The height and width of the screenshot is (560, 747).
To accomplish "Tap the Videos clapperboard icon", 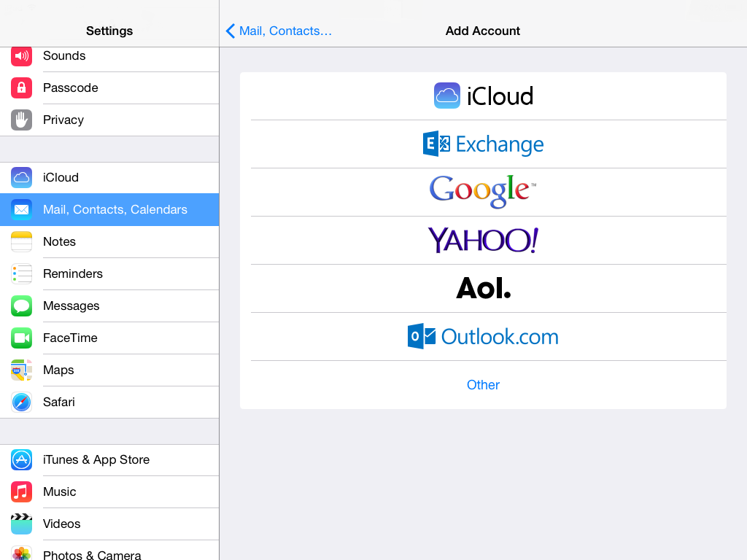I will (21, 524).
